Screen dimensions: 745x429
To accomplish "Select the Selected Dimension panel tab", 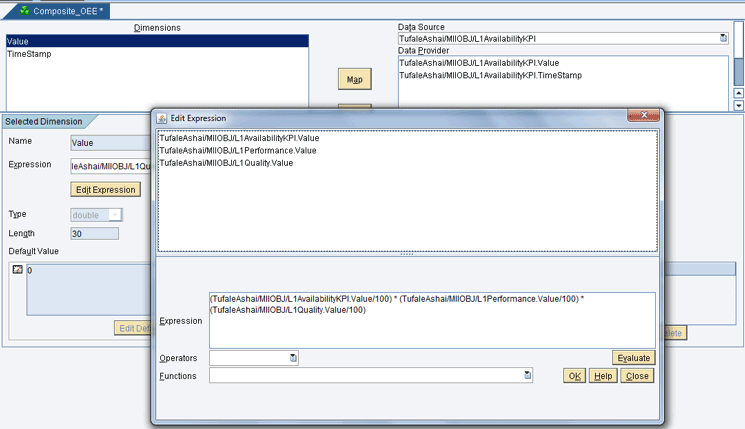I will tap(44, 121).
